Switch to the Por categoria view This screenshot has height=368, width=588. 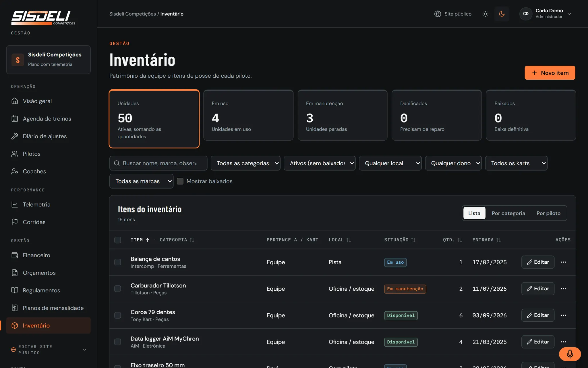[508, 213]
